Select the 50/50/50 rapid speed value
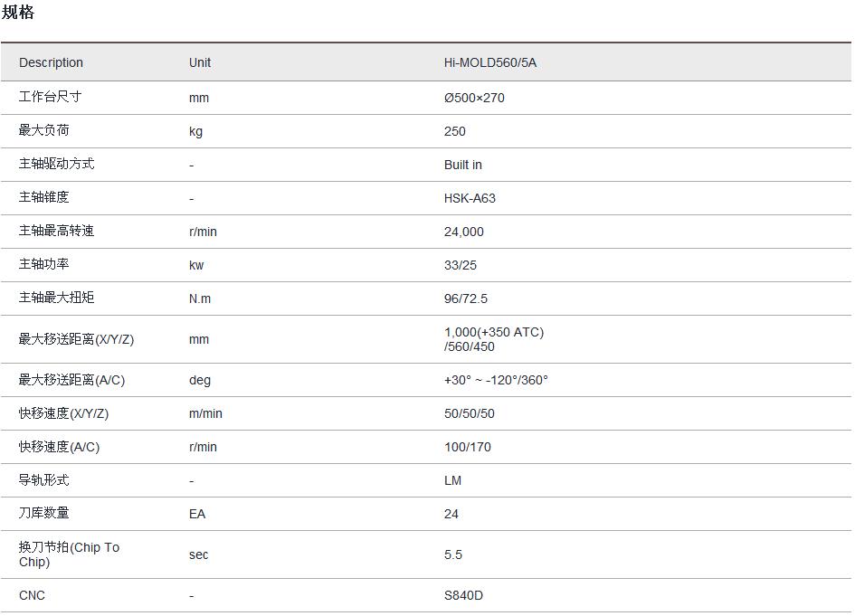The image size is (855, 616). click(x=470, y=413)
